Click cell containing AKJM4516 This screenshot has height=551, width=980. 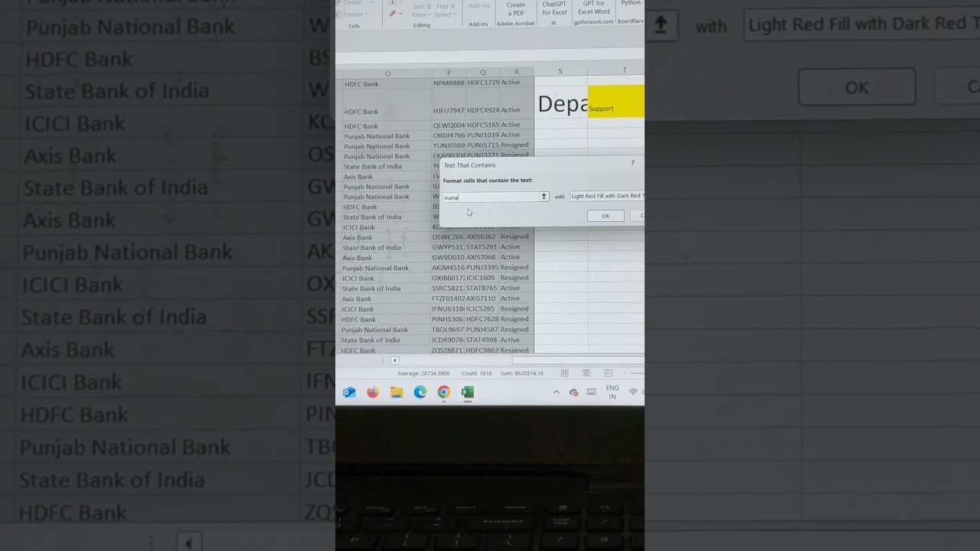[448, 268]
